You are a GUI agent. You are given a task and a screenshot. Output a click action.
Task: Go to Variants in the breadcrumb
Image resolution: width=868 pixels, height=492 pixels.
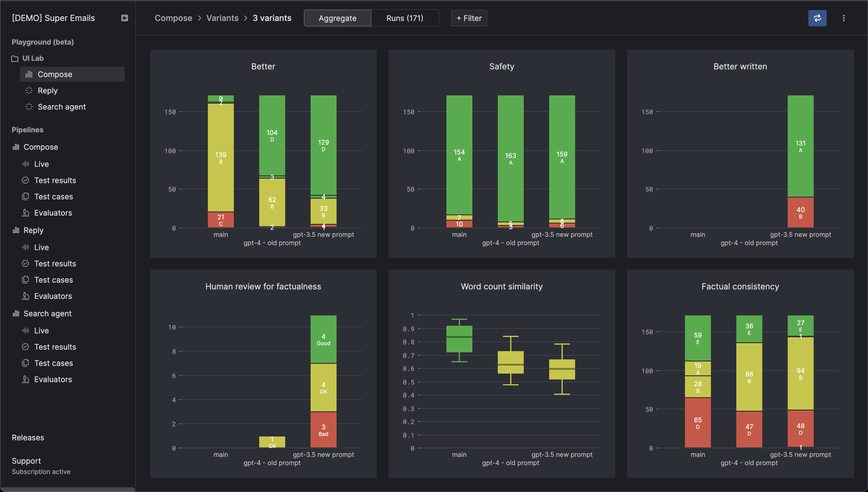222,18
